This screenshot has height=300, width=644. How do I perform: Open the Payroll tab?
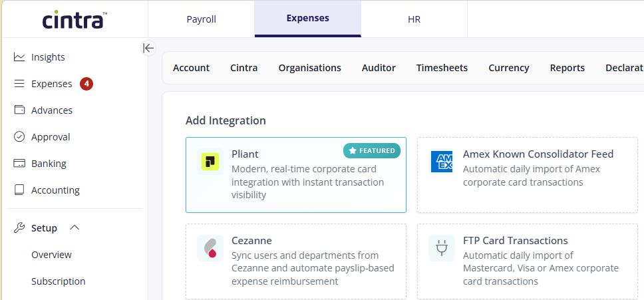pyautogui.click(x=201, y=19)
